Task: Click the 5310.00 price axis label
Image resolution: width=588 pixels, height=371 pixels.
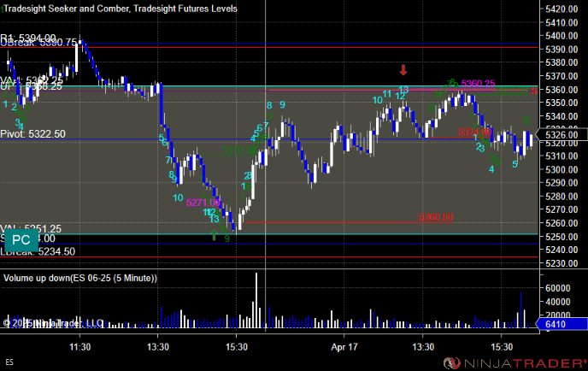Action: click(562, 156)
